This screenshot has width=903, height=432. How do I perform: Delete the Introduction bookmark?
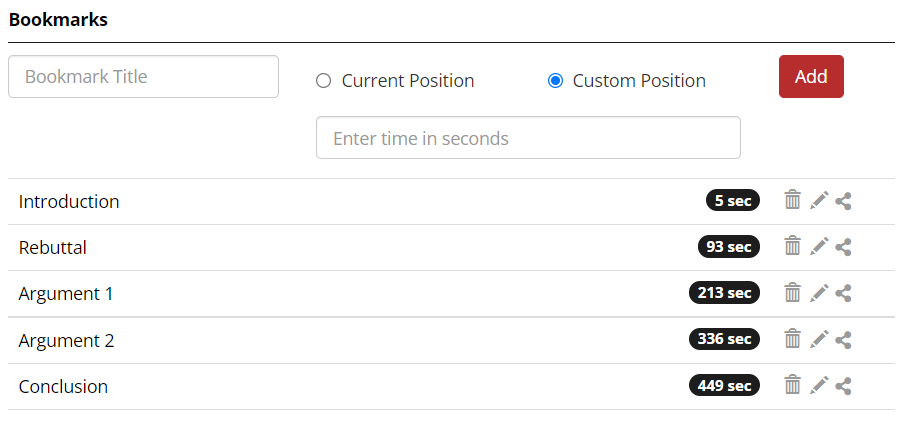792,200
